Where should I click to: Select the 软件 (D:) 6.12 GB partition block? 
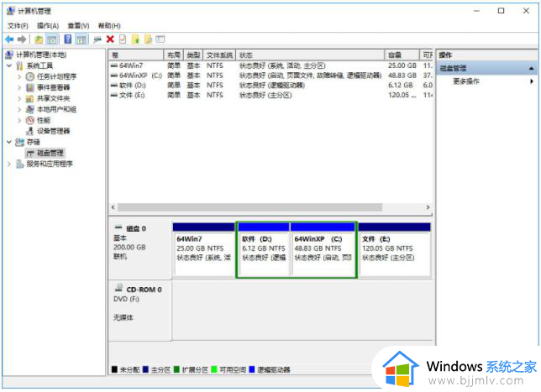[264, 249]
